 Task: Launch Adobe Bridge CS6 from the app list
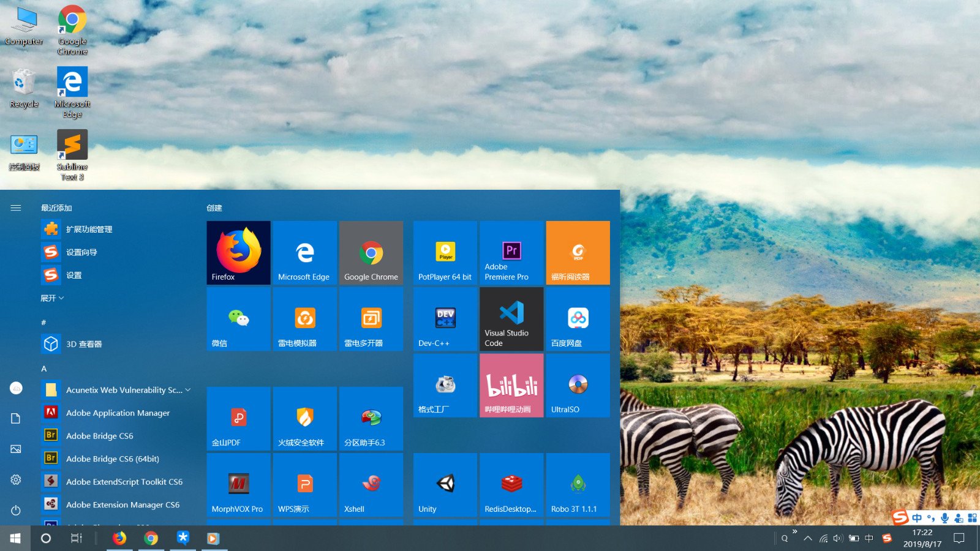pos(100,435)
